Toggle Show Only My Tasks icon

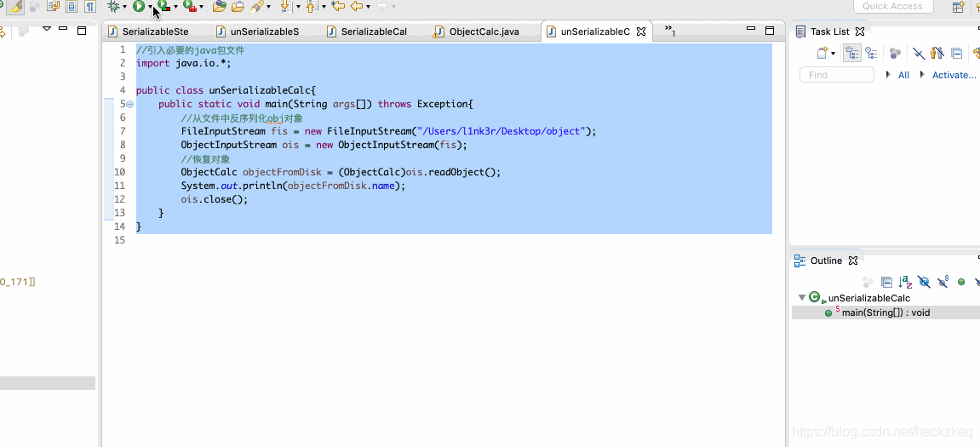(x=937, y=54)
